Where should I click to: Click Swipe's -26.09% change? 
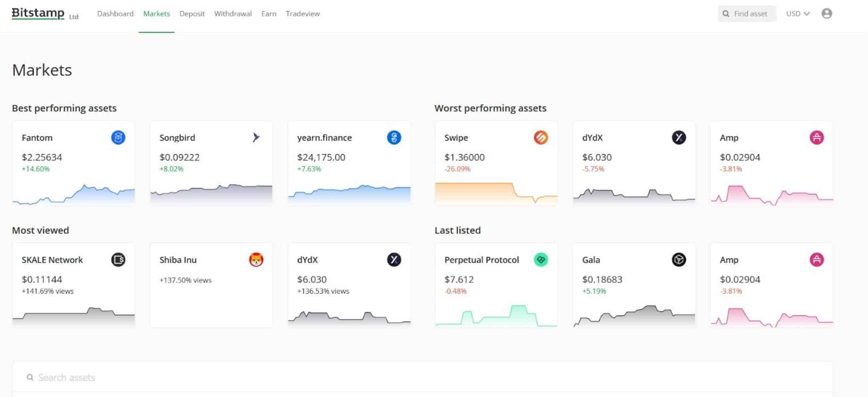point(458,169)
